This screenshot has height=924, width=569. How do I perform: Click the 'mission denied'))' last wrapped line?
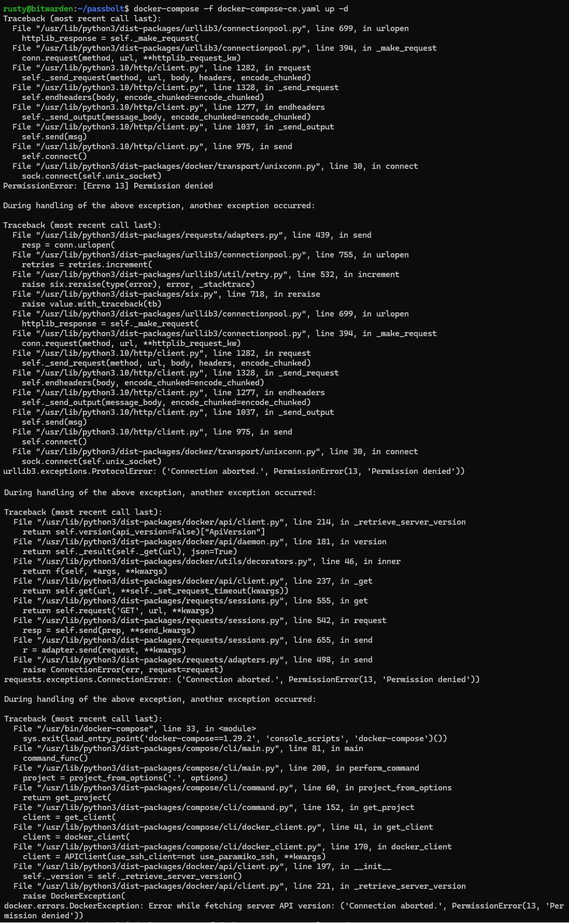pos(44,916)
